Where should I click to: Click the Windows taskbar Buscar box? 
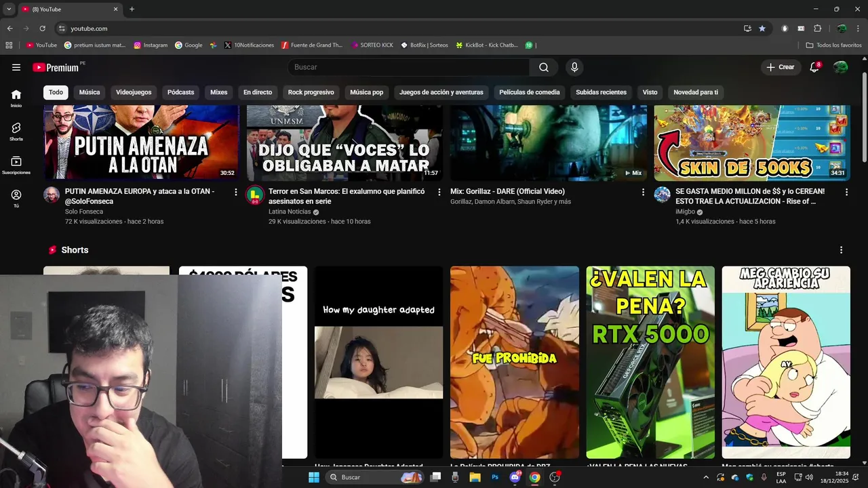[376, 477]
